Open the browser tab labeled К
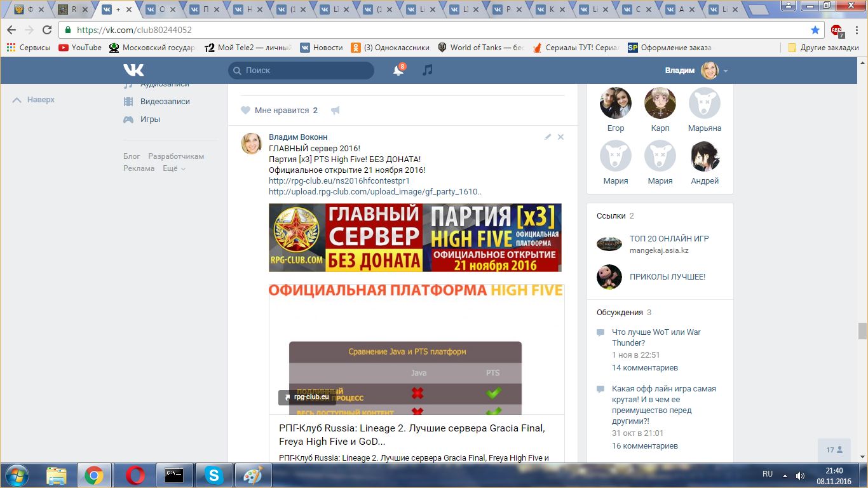Image resolution: width=868 pixels, height=488 pixels. click(x=548, y=10)
